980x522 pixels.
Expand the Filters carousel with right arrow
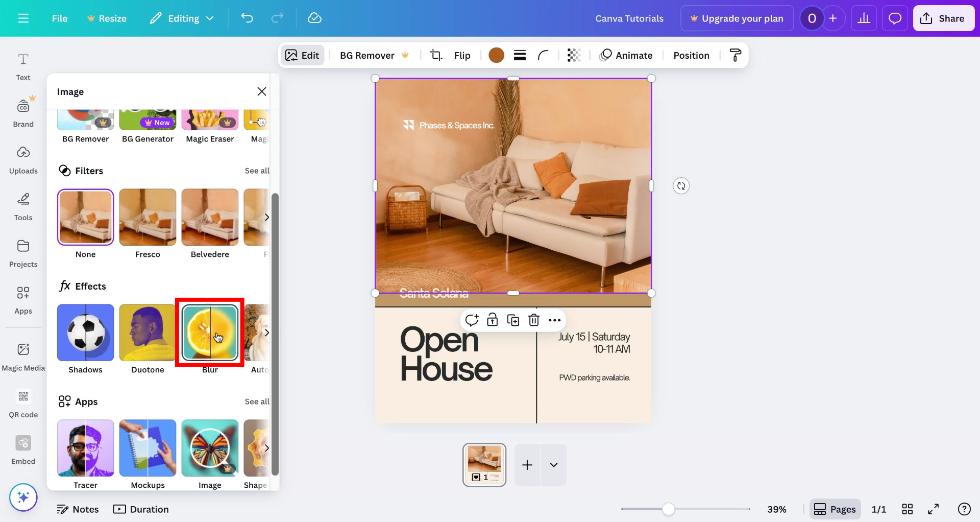267,217
